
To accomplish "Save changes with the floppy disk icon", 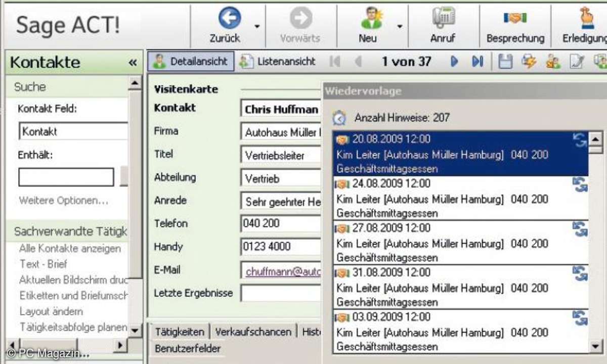I will tap(505, 62).
